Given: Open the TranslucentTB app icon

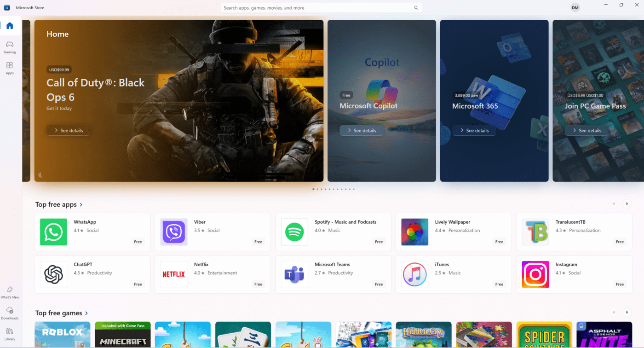Looking at the screenshot, I should click(535, 232).
